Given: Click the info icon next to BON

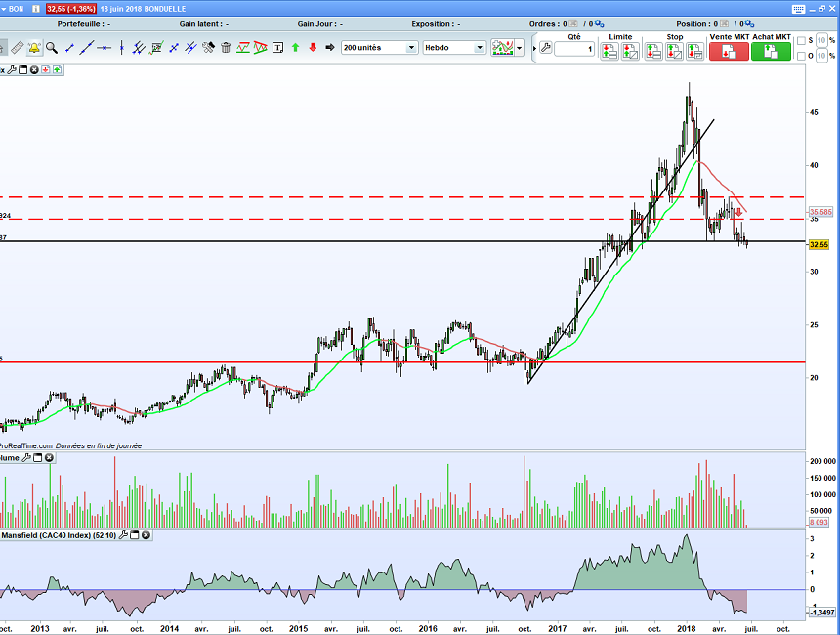Looking at the screenshot, I should [36, 9].
